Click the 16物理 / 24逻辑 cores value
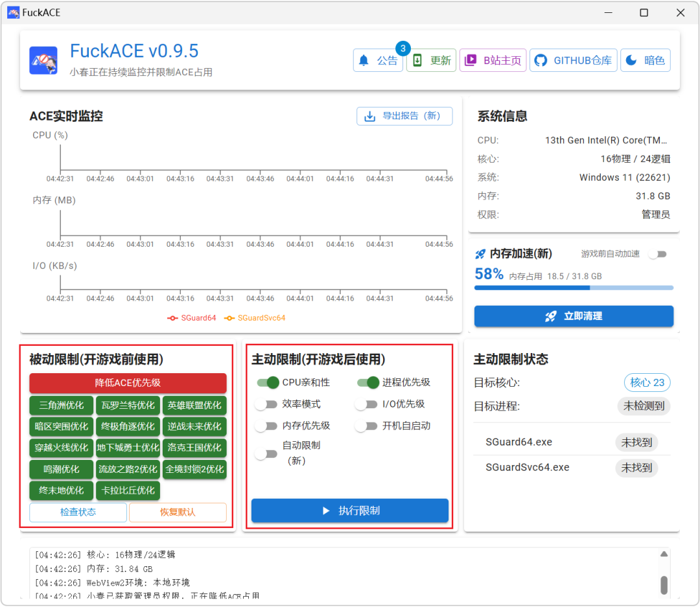The height and width of the screenshot is (607, 700). 635,159
